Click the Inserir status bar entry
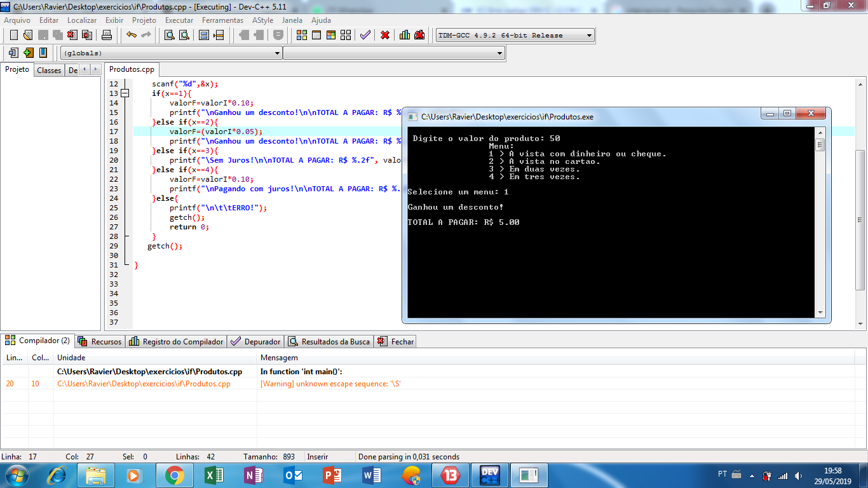Viewport: 868px width, 488px height. coord(318,457)
